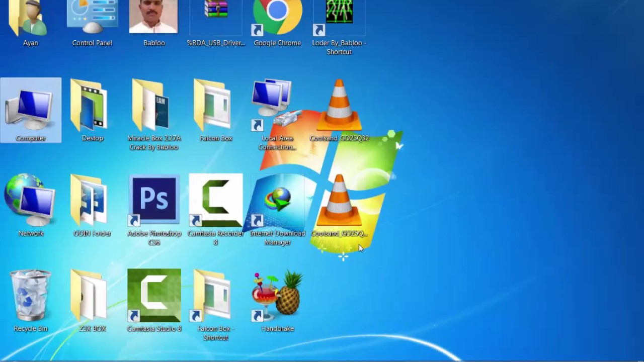Open the Control Panel desktop icon

tap(92, 17)
